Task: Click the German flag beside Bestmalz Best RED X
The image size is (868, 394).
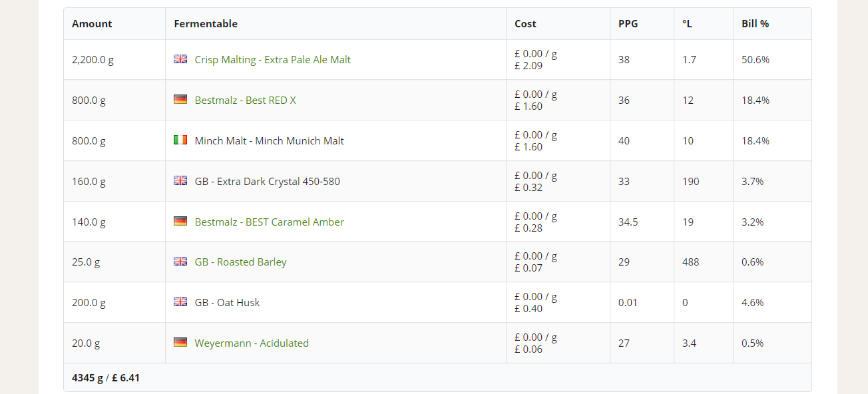Action: (180, 100)
